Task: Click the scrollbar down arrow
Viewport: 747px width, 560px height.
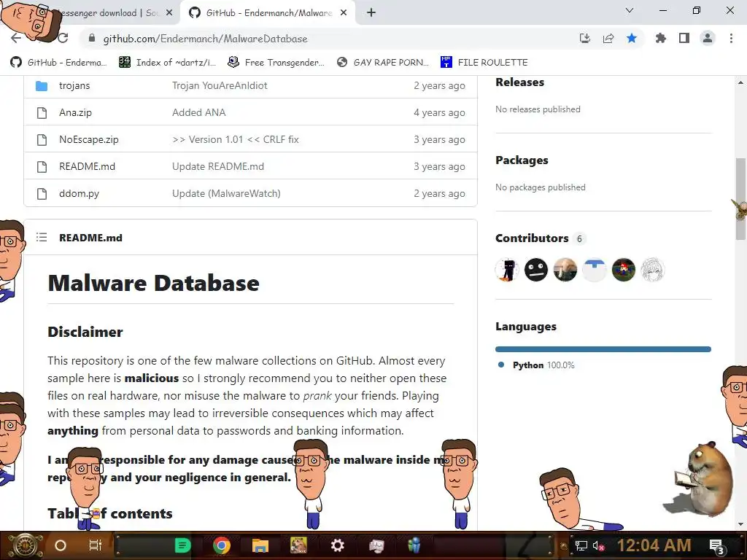Action: point(740,524)
